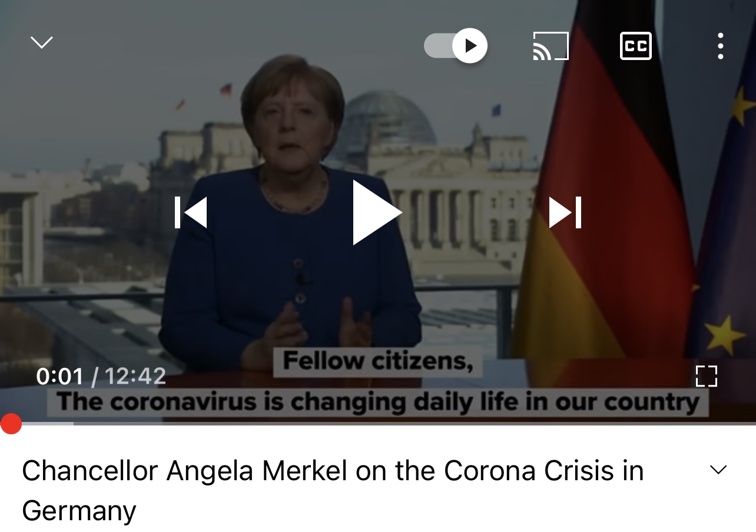The image size is (756, 532).
Task: Open the title 'Chancellor Angela Merkel on the Corona Crisis'
Action: 333,490
